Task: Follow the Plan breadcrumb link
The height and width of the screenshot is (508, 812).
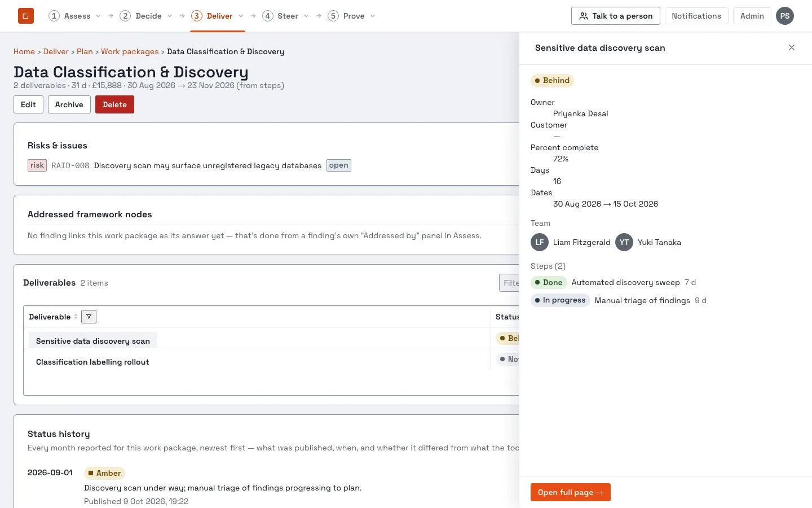Action: (x=85, y=51)
